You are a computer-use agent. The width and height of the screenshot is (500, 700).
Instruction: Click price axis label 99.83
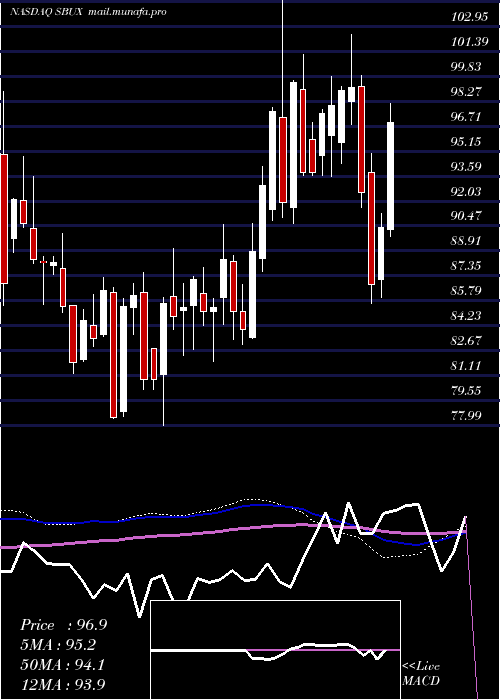[467, 67]
